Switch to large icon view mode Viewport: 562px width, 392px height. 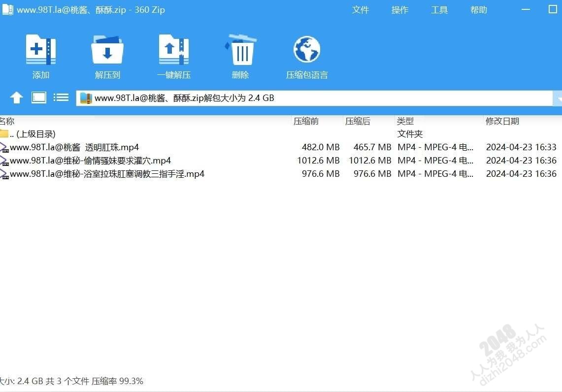[x=39, y=98]
